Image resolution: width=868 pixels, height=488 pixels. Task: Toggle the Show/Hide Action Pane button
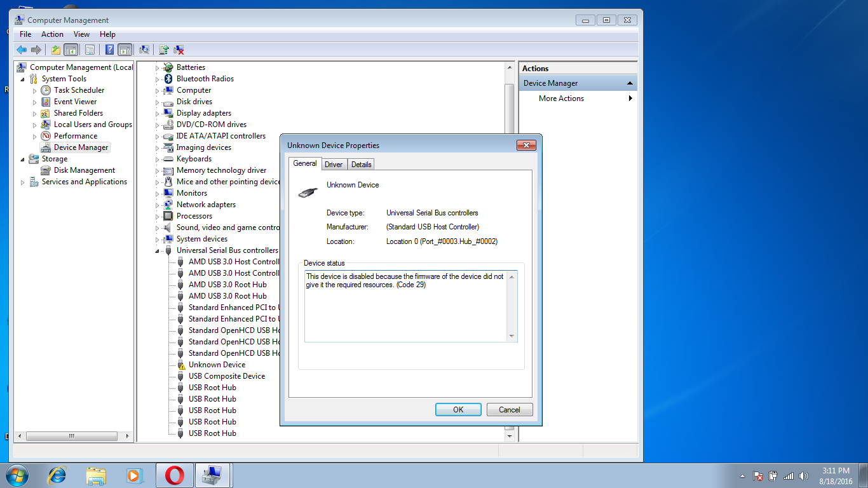click(x=125, y=50)
